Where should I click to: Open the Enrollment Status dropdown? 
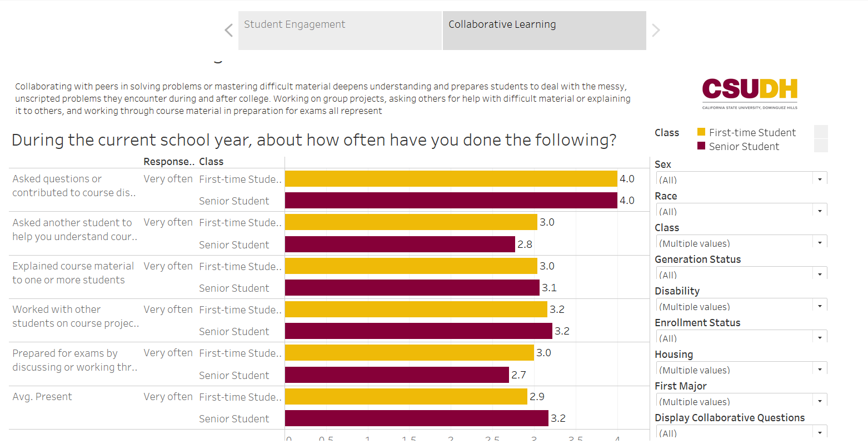[x=820, y=338]
